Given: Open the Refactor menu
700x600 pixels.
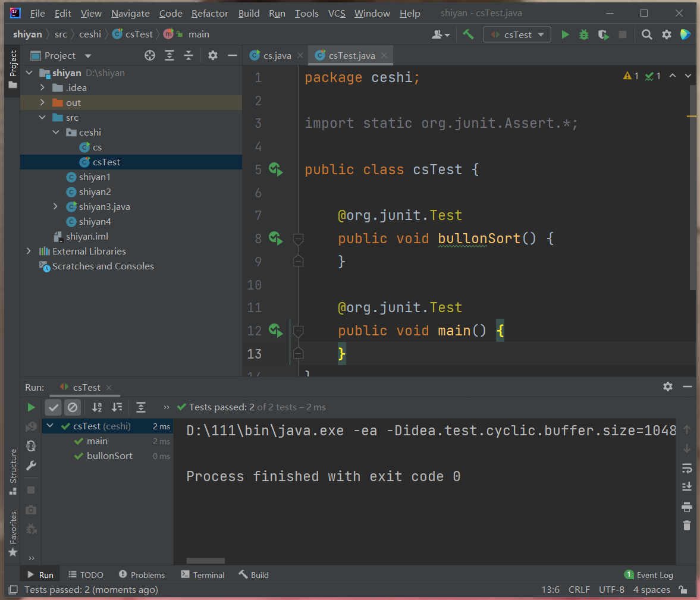Looking at the screenshot, I should point(209,13).
